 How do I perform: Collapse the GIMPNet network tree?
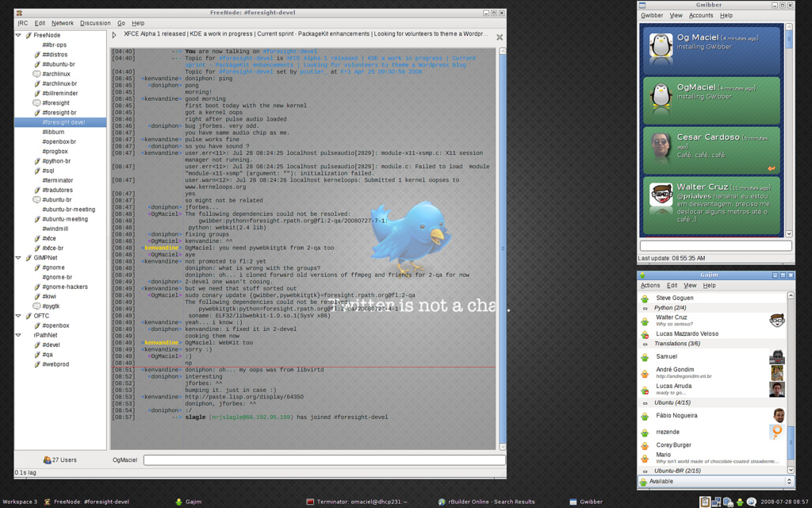pyautogui.click(x=19, y=258)
